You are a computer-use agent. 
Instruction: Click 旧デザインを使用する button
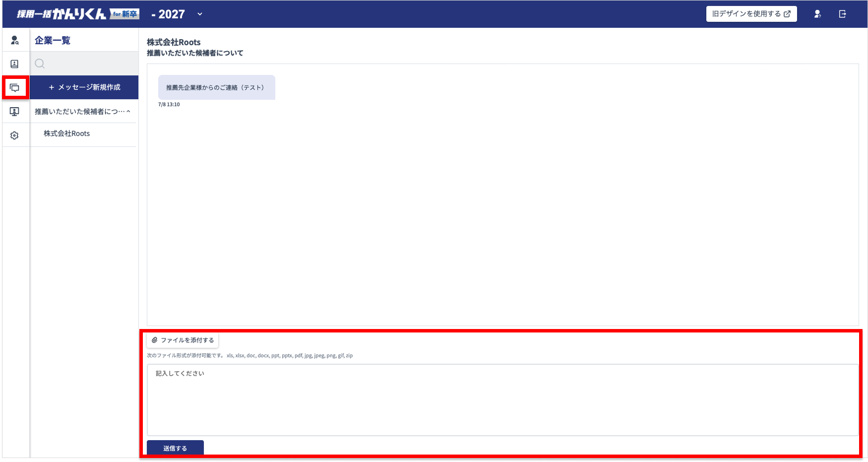[751, 14]
